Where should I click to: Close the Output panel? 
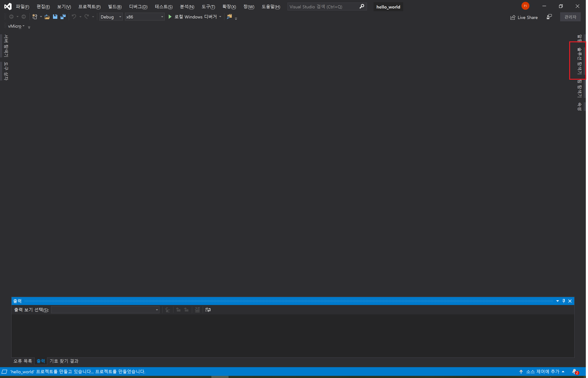pos(570,301)
